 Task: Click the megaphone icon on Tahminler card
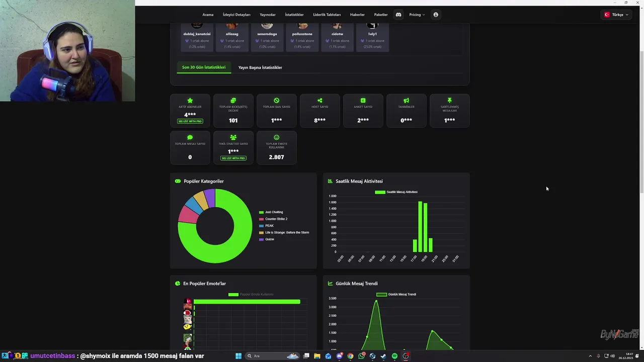coord(406,101)
